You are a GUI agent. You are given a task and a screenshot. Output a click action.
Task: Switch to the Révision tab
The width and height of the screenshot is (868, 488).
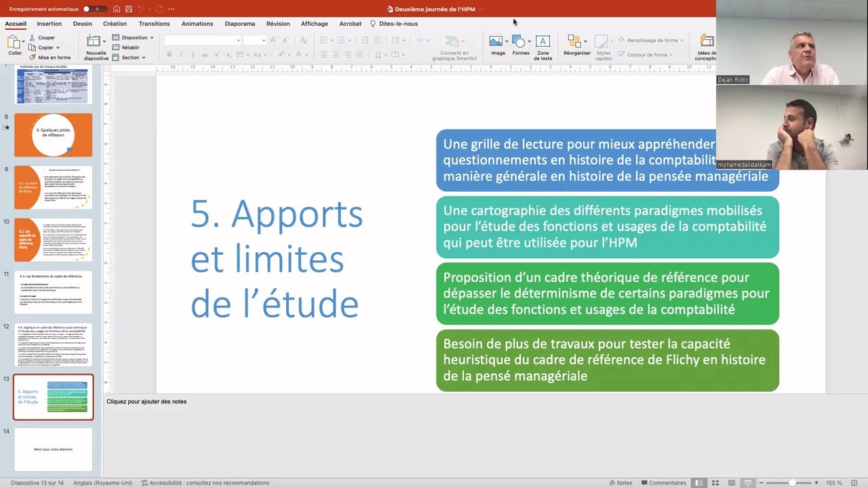tap(278, 24)
